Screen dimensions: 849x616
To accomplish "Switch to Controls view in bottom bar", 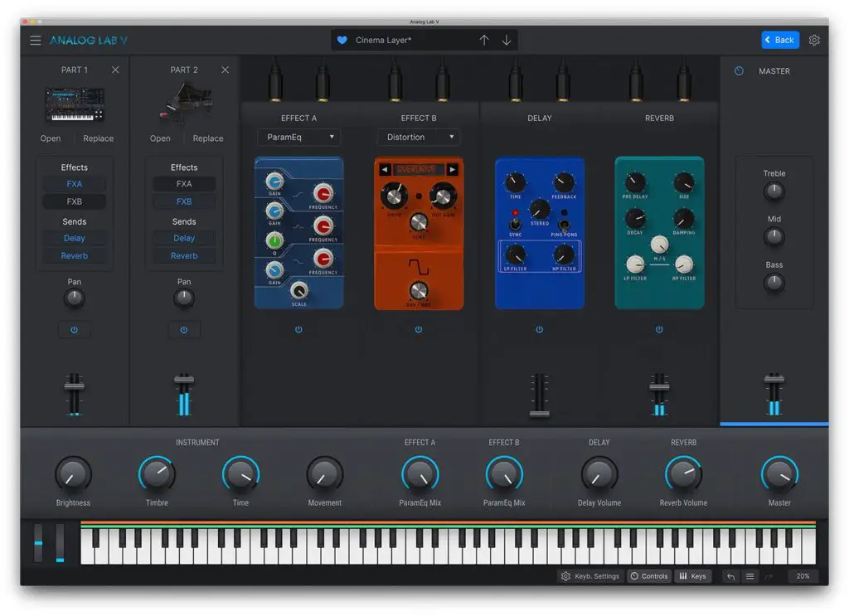I will click(x=649, y=576).
